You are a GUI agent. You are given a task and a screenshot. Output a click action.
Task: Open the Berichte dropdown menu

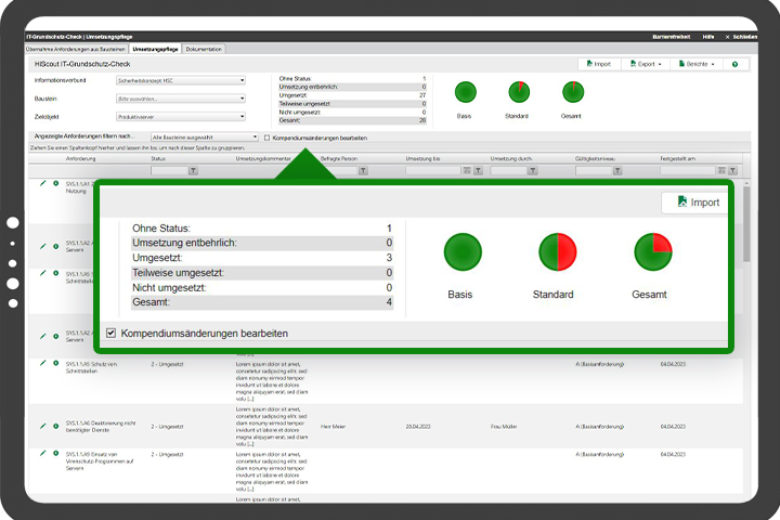(696, 64)
